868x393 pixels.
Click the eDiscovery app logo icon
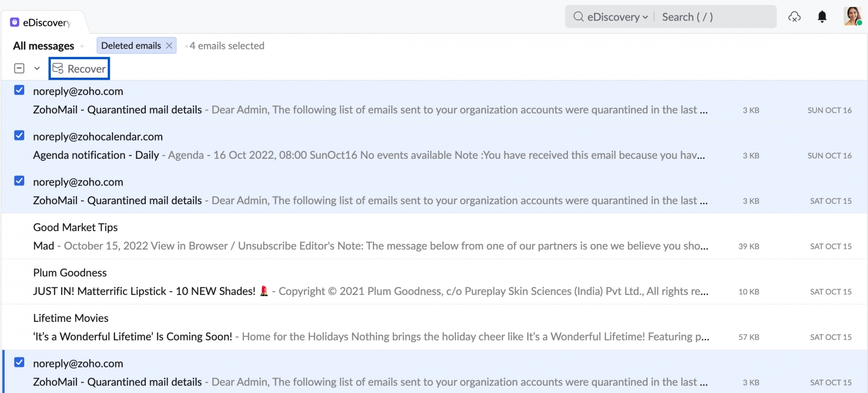pyautogui.click(x=15, y=22)
